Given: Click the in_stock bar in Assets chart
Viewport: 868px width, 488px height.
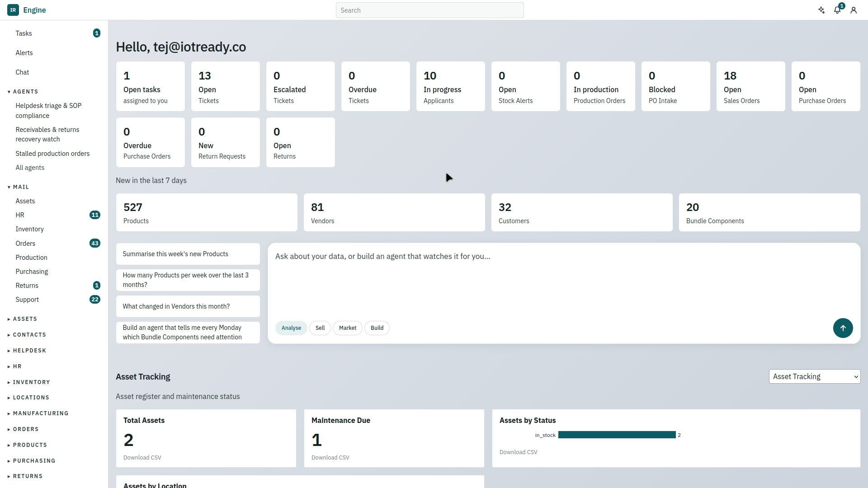Looking at the screenshot, I should pyautogui.click(x=617, y=435).
